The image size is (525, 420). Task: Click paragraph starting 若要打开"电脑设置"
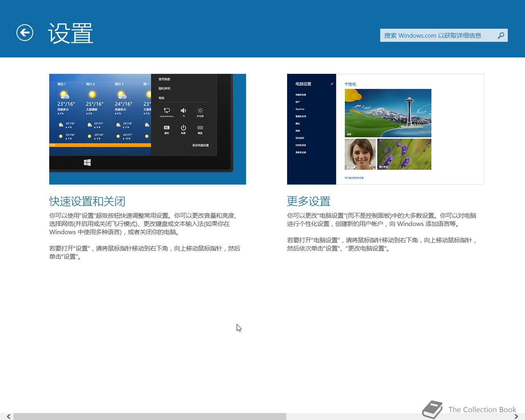click(x=382, y=244)
